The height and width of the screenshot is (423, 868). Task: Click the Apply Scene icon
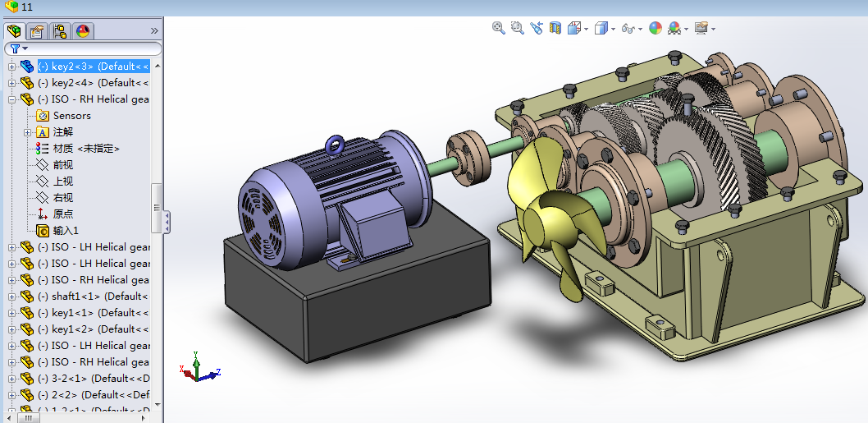coord(674,28)
